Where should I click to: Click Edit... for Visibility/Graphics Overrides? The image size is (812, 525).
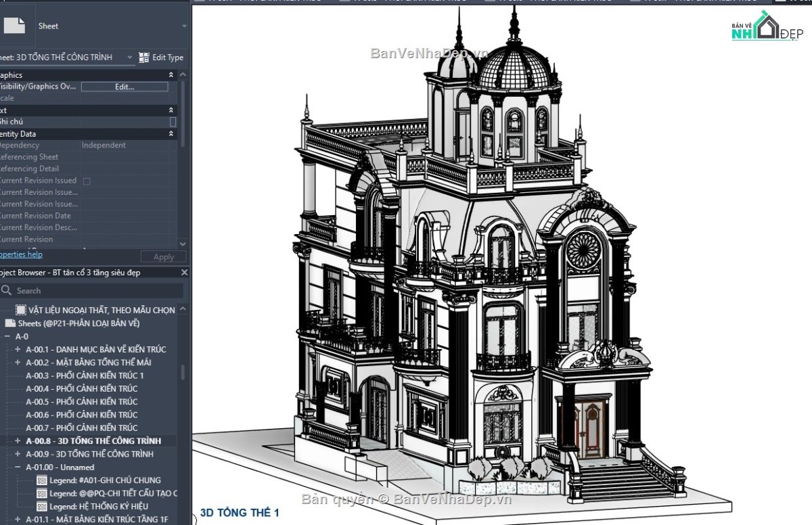(x=125, y=87)
